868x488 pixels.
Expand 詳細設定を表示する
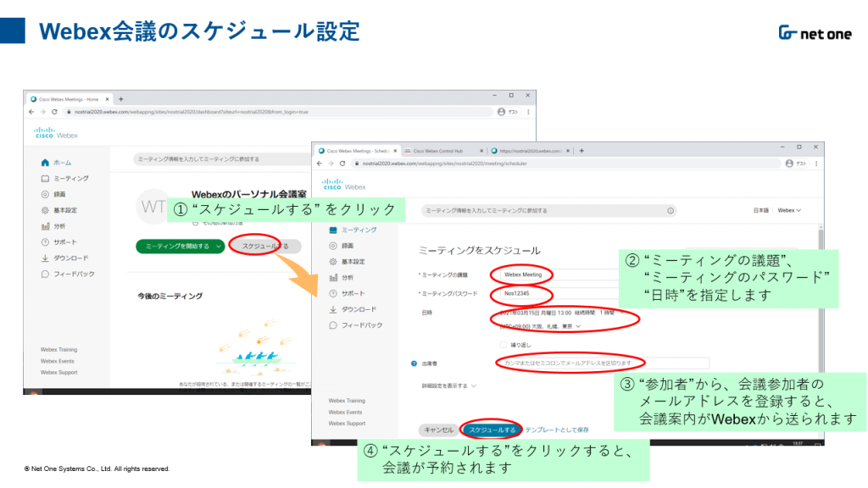click(449, 386)
